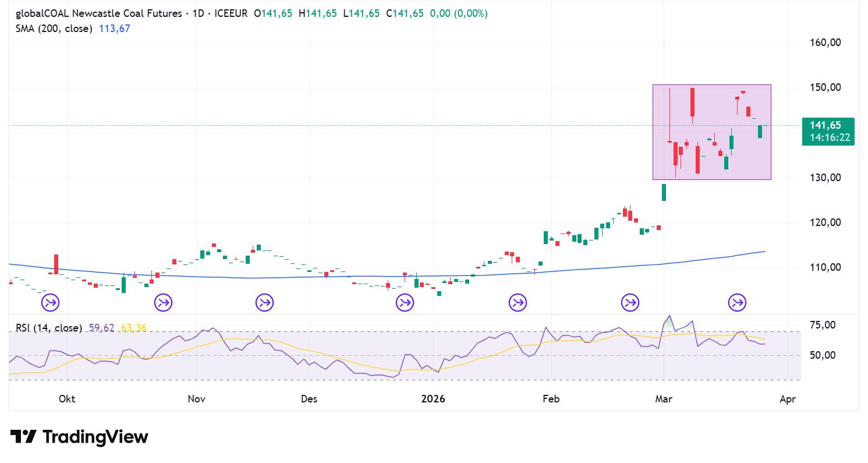
Task: Click the Feb label on time axis
Action: (551, 399)
